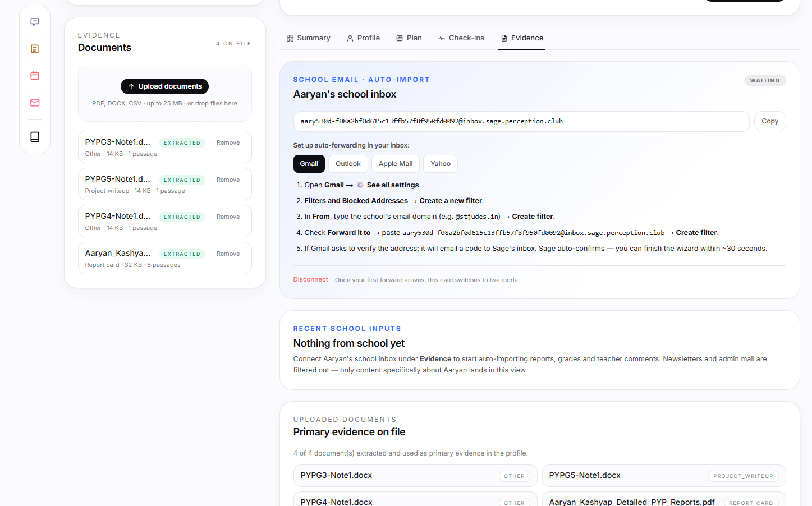Remove PYPG5-Note1 document
This screenshot has height=506, width=812.
228,180
